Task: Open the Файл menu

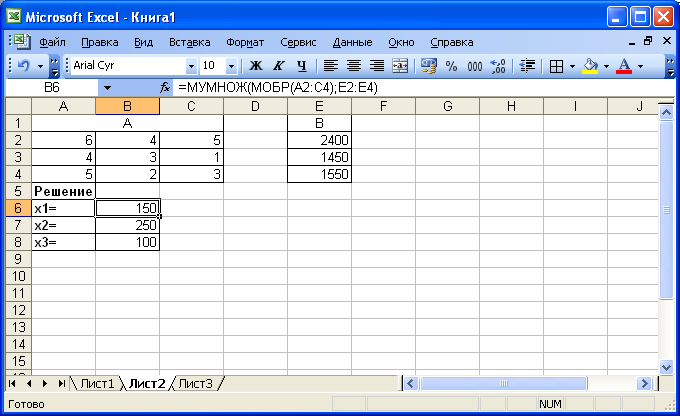Action: (52, 43)
